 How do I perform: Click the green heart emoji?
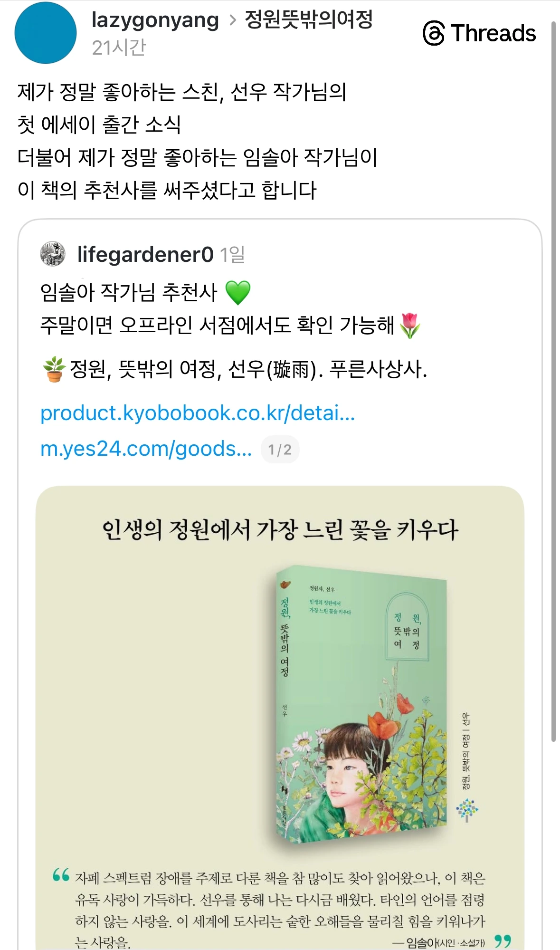237,292
